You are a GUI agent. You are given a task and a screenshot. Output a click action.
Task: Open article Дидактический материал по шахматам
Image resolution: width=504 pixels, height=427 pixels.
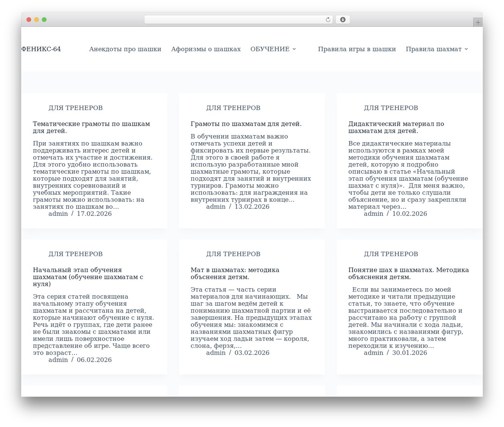pos(396,127)
